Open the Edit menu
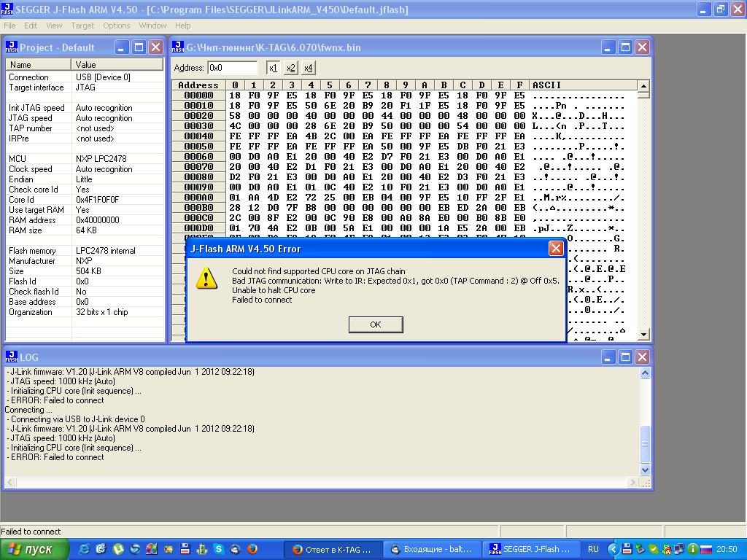 pyautogui.click(x=31, y=26)
